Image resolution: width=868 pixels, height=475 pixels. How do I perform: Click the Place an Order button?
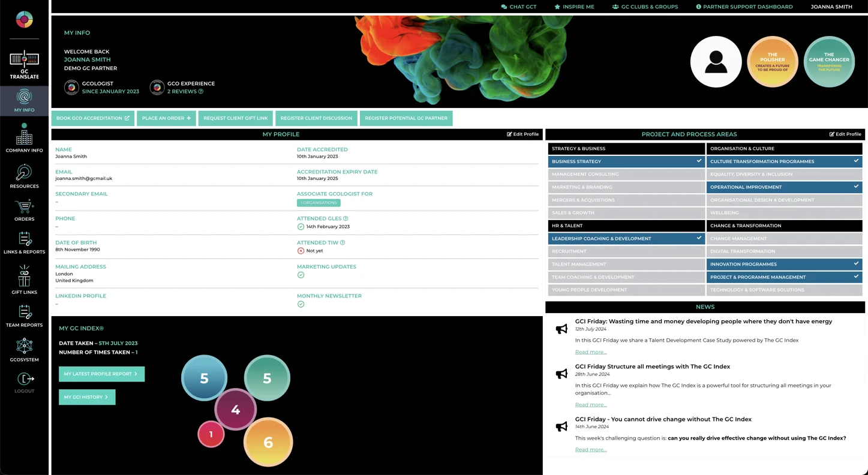166,118
